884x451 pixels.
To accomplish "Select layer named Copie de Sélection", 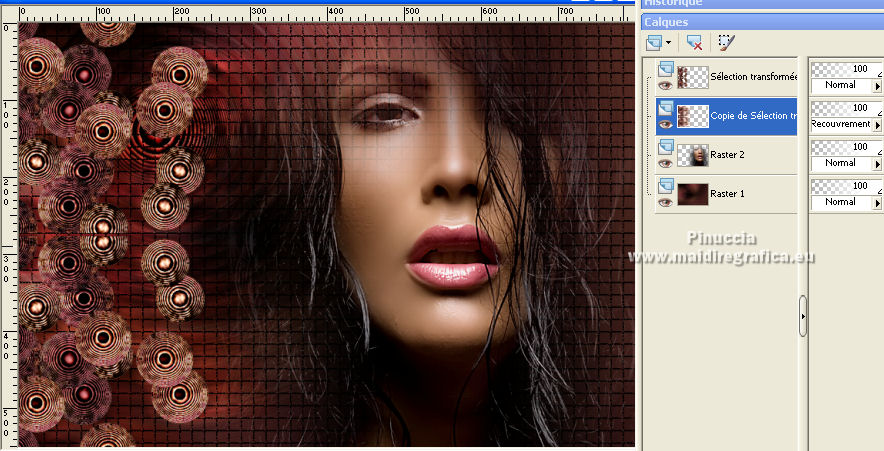I will (x=753, y=116).
